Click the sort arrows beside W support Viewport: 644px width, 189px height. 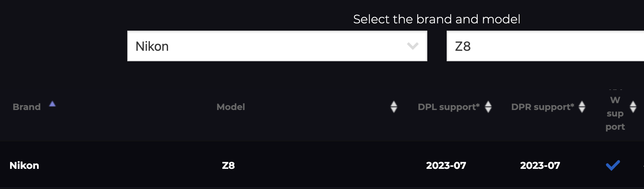[633, 107]
